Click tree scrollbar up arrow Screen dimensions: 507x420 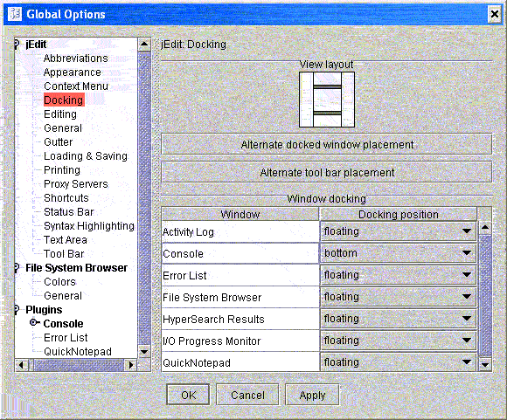(144, 45)
